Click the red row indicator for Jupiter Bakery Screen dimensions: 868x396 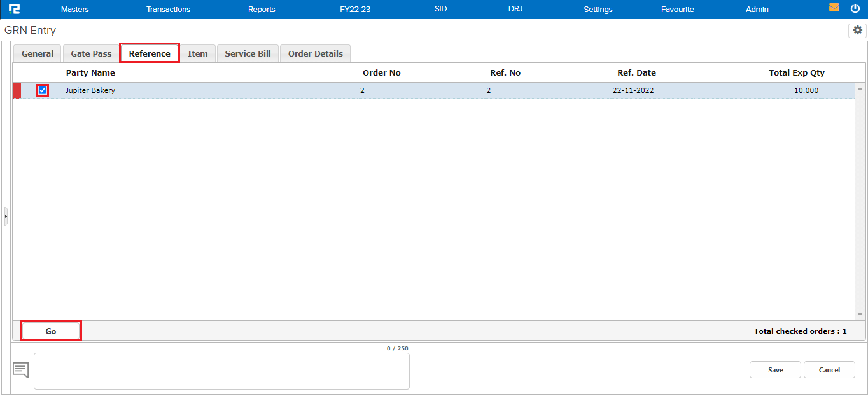pos(15,90)
